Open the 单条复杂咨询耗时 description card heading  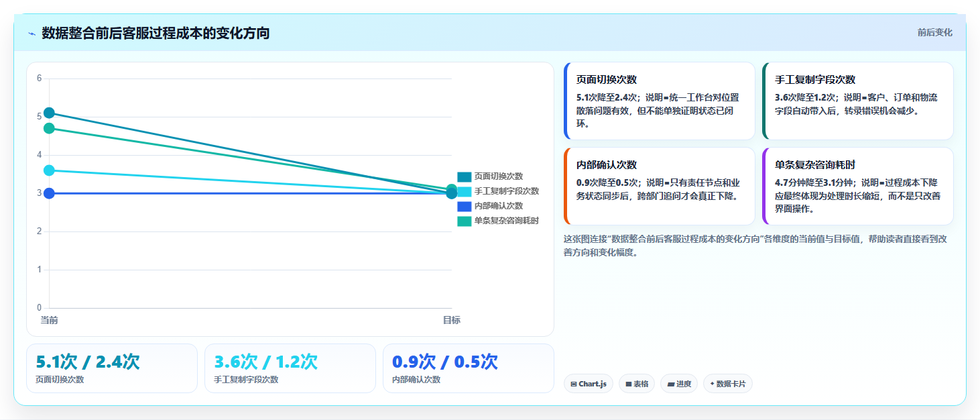pos(815,164)
